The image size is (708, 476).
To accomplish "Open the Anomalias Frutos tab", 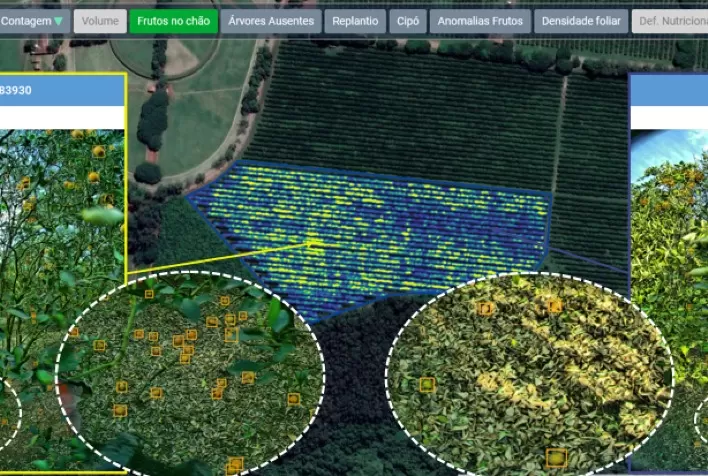I will pos(480,21).
